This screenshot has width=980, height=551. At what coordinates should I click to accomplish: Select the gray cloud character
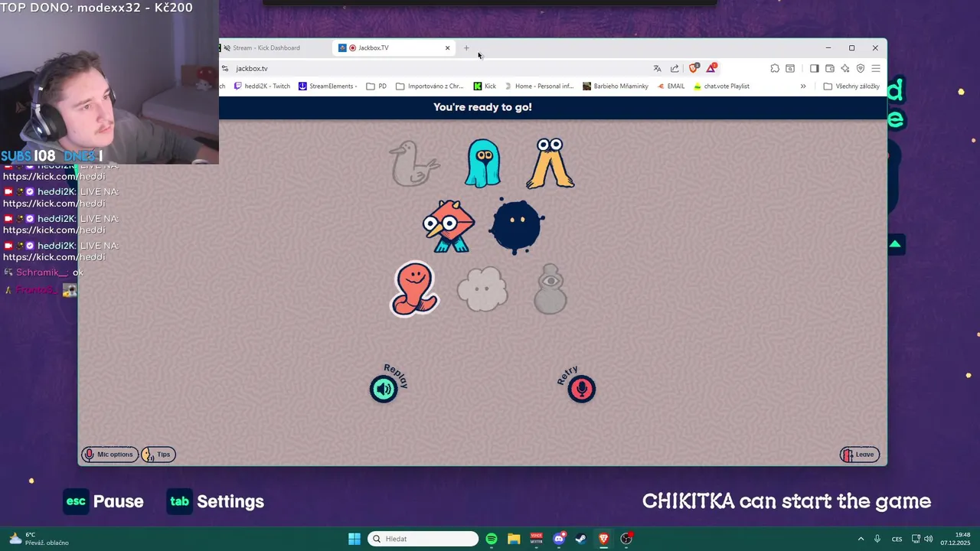[x=482, y=289]
